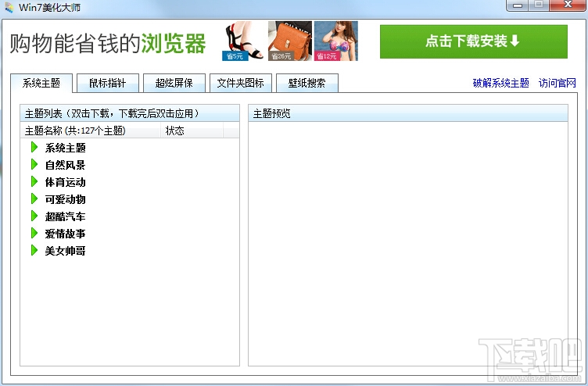Viewport: 588px width, 386px height.
Task: Click the bikini ad thumbnail
Action: tap(336, 41)
